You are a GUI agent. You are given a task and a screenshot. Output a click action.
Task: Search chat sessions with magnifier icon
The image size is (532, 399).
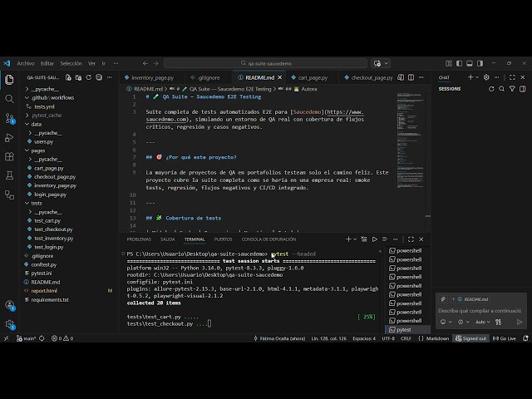[x=501, y=89]
